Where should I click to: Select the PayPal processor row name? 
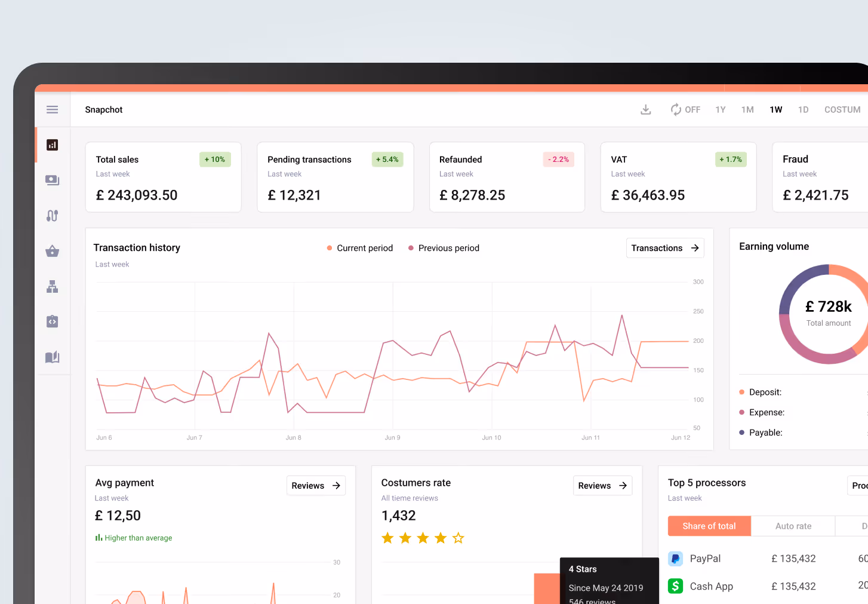705,559
